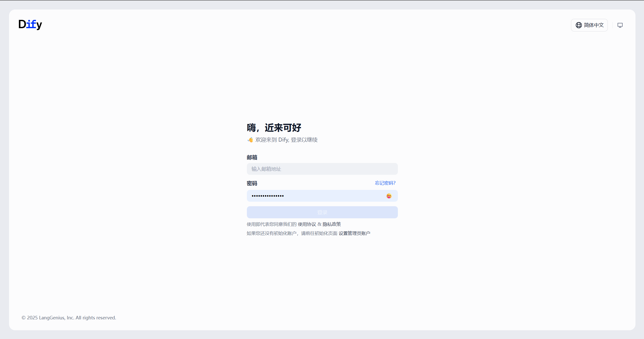Click the 邮箱 field label
This screenshot has height=339, width=644.
(x=252, y=157)
